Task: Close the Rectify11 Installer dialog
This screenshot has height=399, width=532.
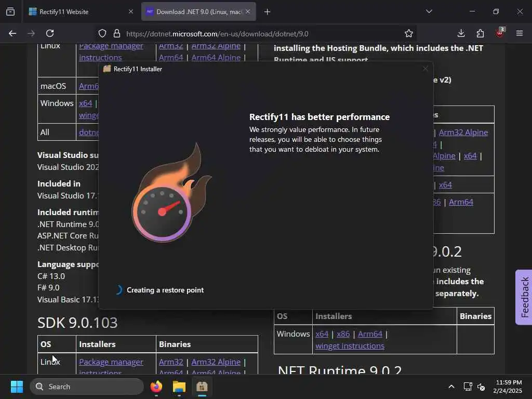Action: click(425, 69)
